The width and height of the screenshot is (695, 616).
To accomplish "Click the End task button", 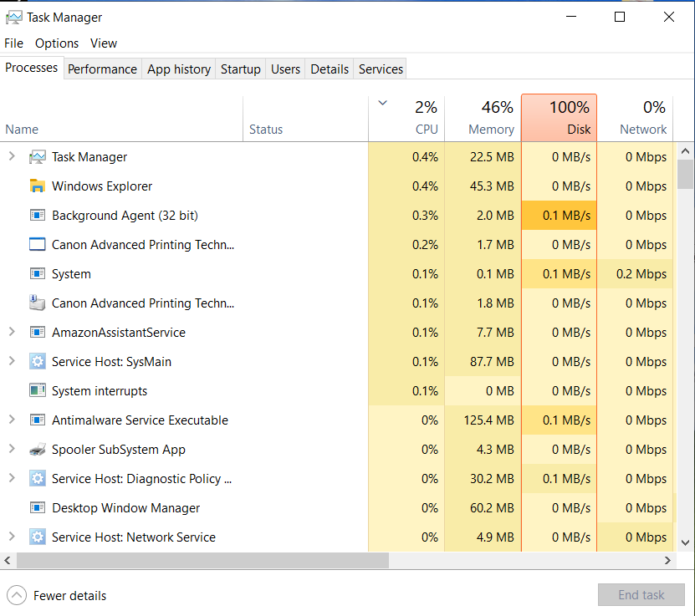I will 641,595.
